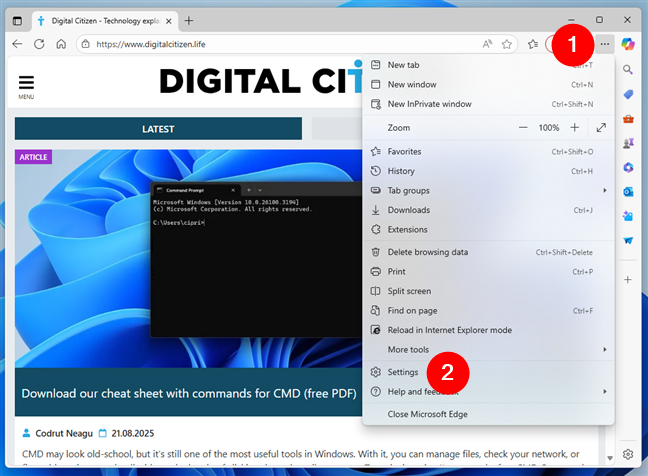Select Print in the menu
Viewport: 648px width, 476px height.
[x=488, y=271]
